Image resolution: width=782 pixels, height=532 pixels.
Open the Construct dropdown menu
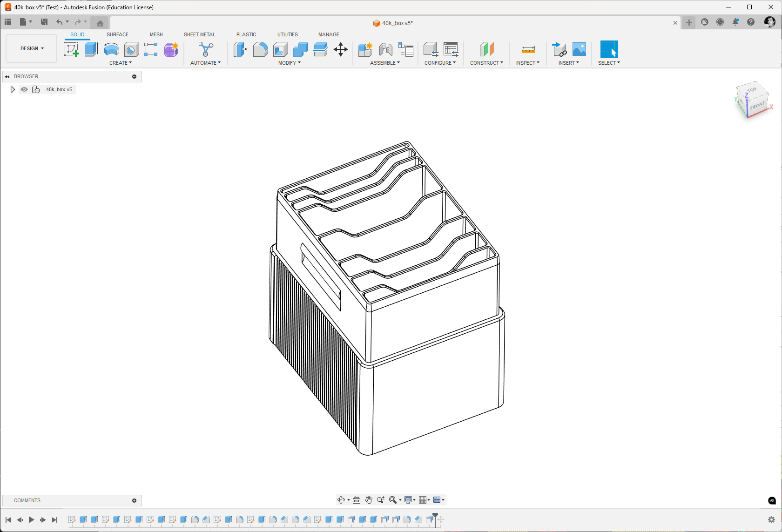click(486, 63)
